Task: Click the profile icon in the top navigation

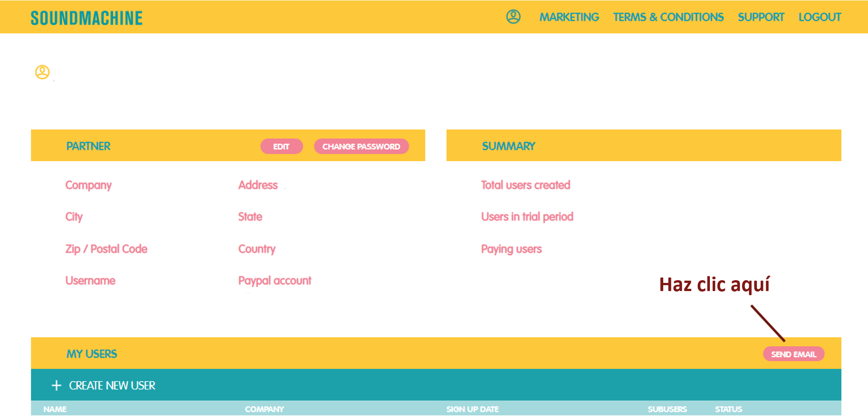Action: click(513, 17)
